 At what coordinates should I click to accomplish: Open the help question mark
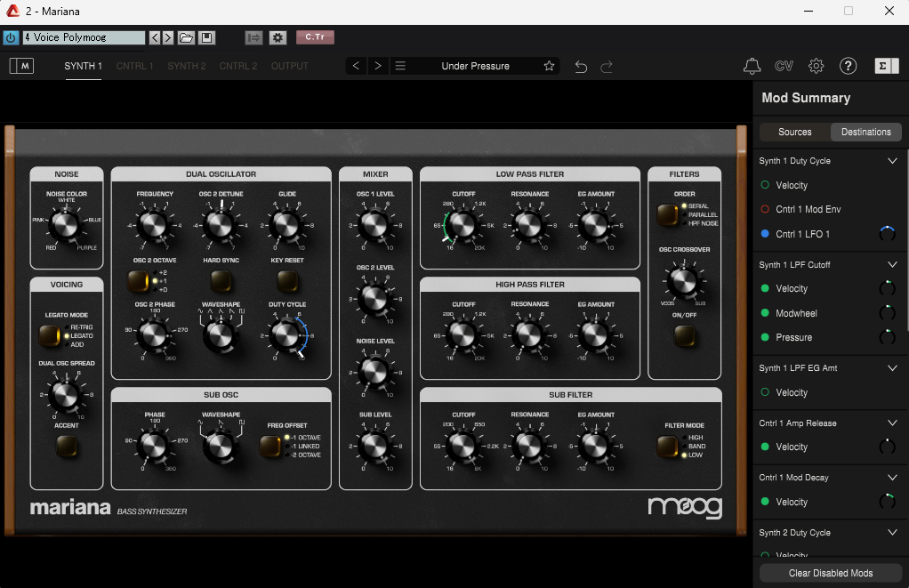(849, 66)
